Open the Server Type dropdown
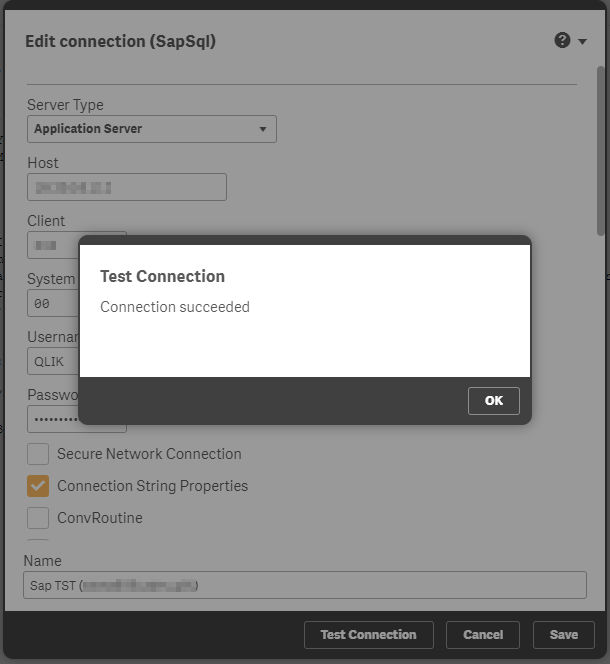 tap(151, 129)
